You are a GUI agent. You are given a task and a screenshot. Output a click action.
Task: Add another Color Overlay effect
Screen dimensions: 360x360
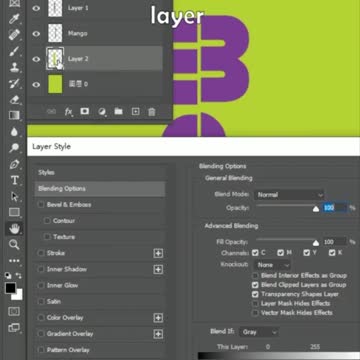point(158,318)
